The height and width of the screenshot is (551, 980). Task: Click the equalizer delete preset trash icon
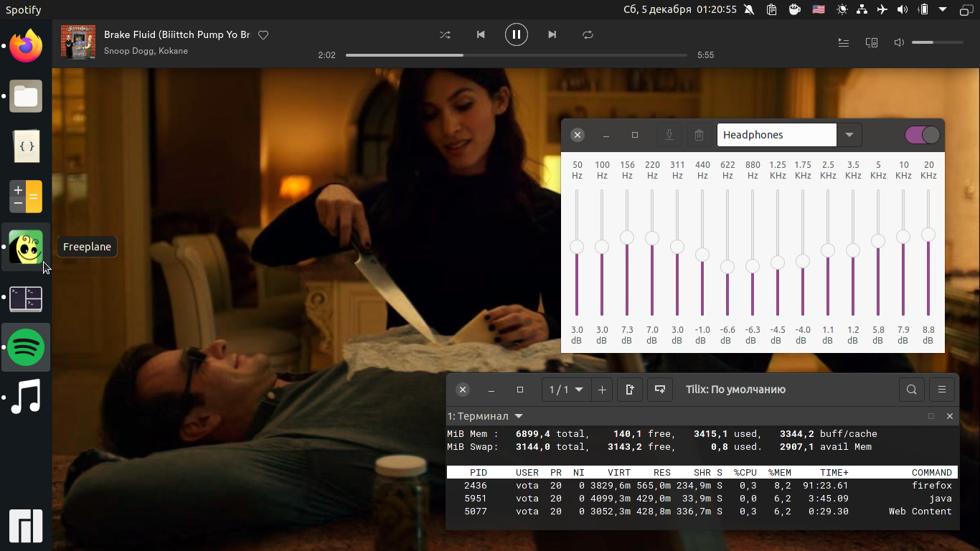point(699,135)
